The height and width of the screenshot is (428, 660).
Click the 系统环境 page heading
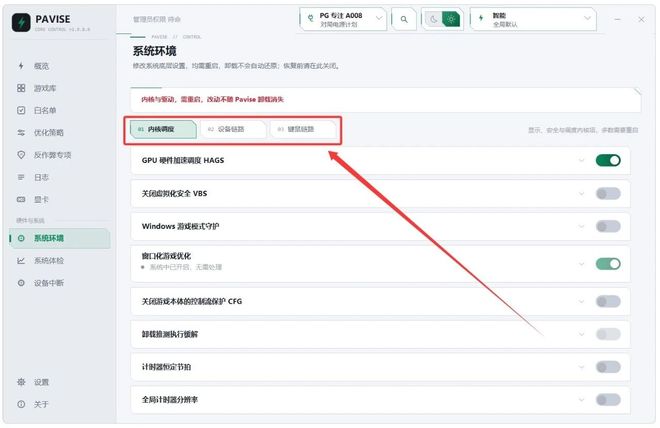point(154,51)
